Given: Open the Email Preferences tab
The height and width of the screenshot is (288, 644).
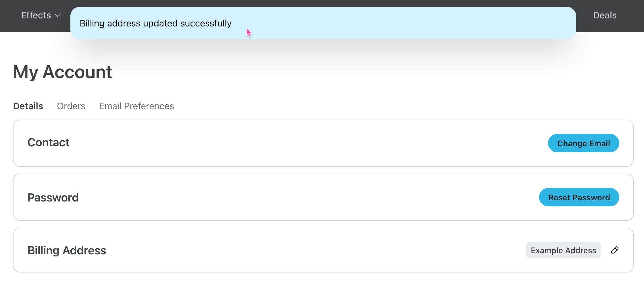Looking at the screenshot, I should click(x=137, y=106).
